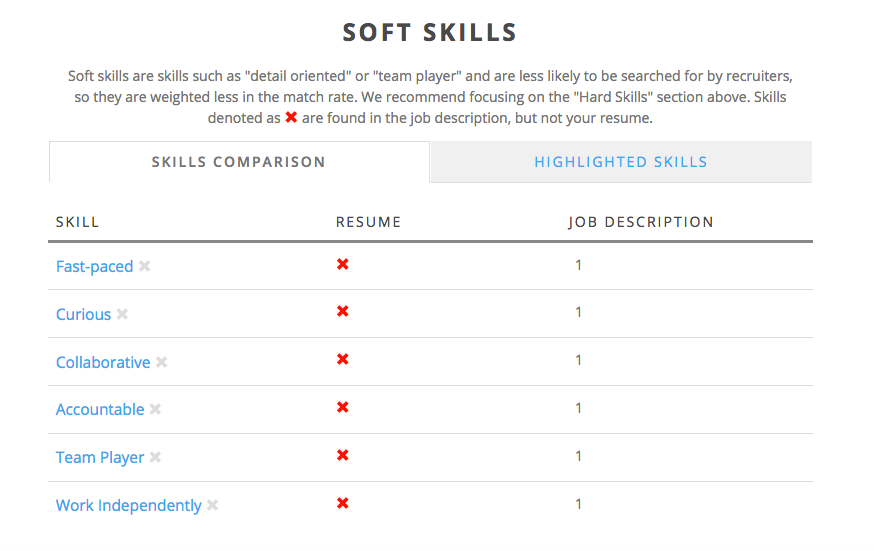
Task: Click red X in Curious resume column
Action: coord(343,311)
